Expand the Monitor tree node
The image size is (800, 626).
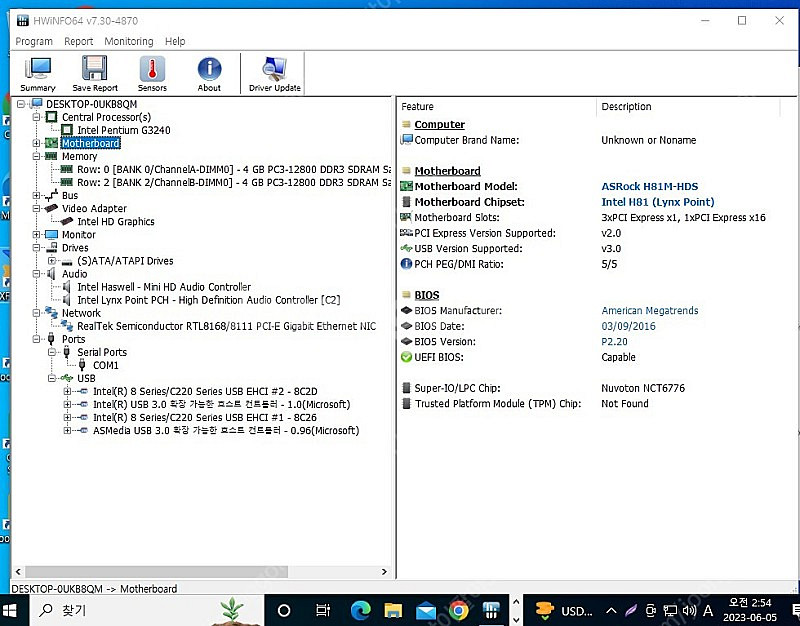pyautogui.click(x=36, y=235)
